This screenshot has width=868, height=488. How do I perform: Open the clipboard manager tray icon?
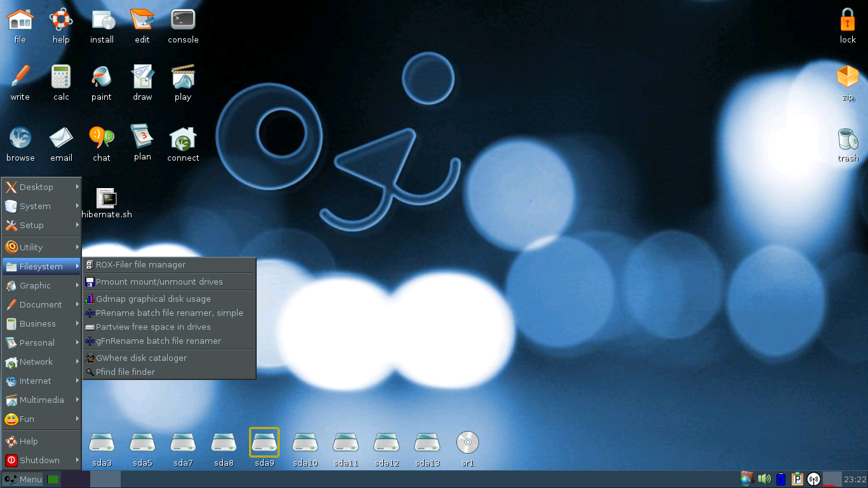pyautogui.click(x=797, y=479)
